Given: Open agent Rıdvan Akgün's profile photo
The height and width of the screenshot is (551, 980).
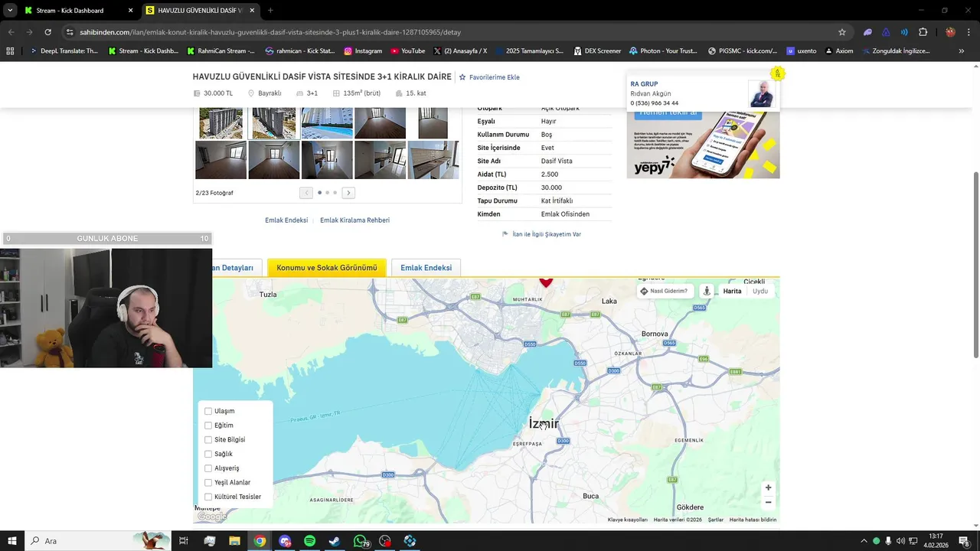Looking at the screenshot, I should [761, 94].
